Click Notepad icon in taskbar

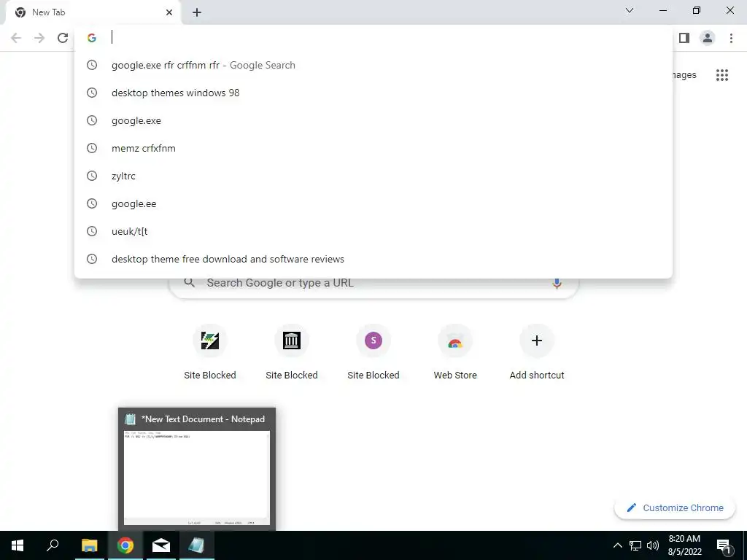point(197,545)
